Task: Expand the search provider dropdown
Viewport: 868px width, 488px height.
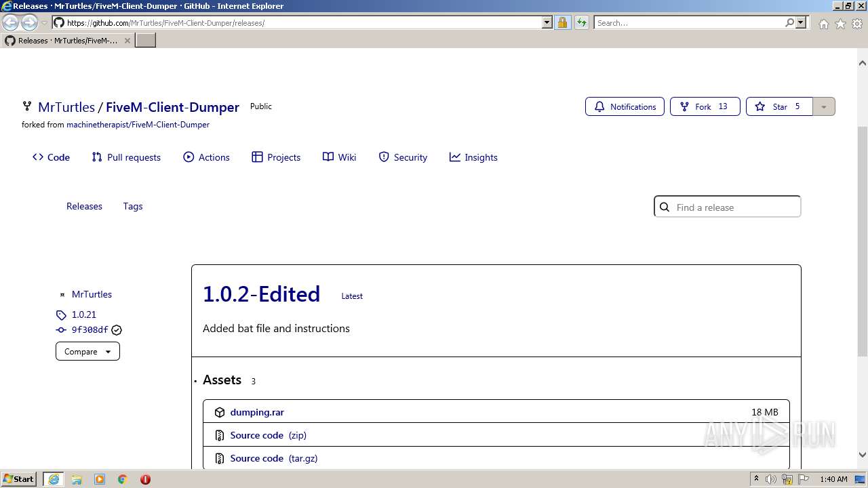Action: pos(801,22)
